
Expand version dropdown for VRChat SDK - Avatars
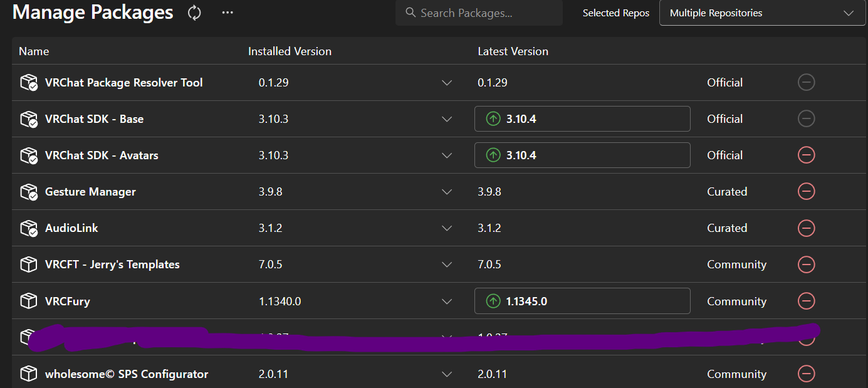click(x=447, y=155)
